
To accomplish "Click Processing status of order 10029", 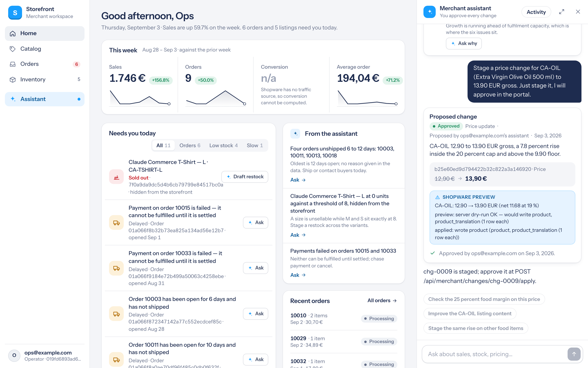I will pos(379,341).
